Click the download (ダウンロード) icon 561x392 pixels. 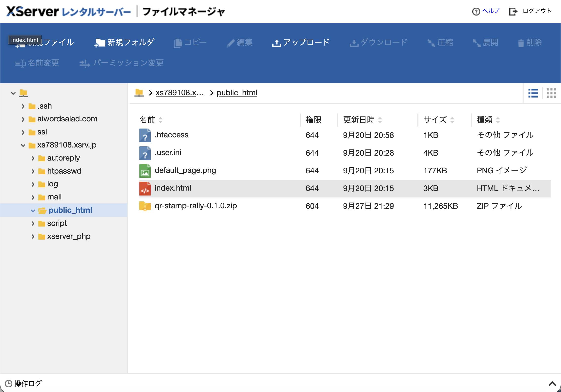[x=354, y=43]
